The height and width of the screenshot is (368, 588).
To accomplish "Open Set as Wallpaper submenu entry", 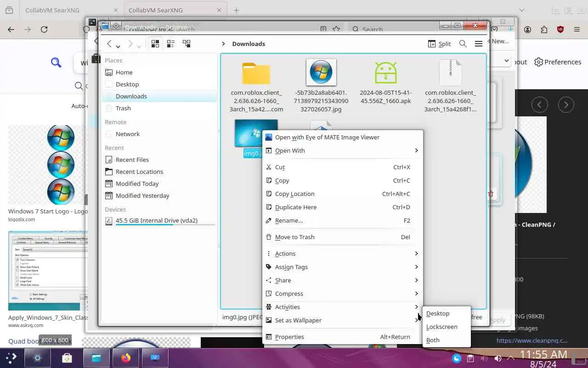I will coord(342,320).
